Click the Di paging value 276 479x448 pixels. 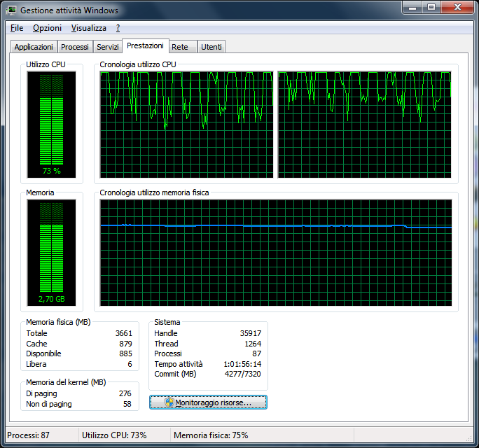[125, 393]
